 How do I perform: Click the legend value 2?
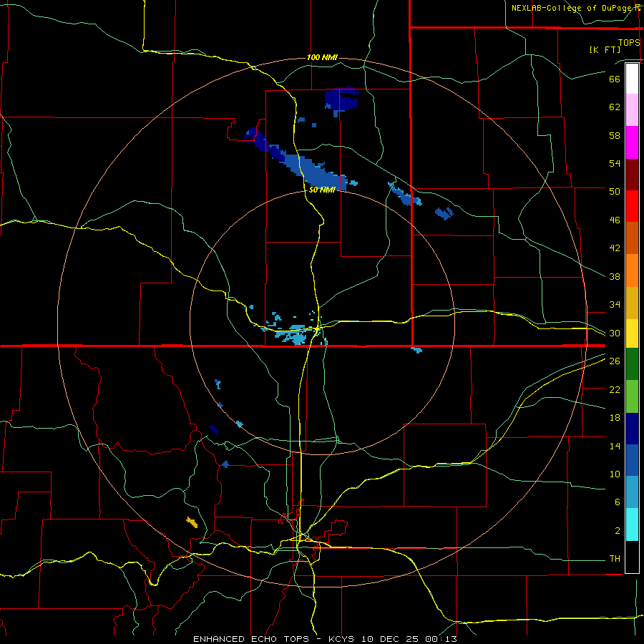click(618, 531)
